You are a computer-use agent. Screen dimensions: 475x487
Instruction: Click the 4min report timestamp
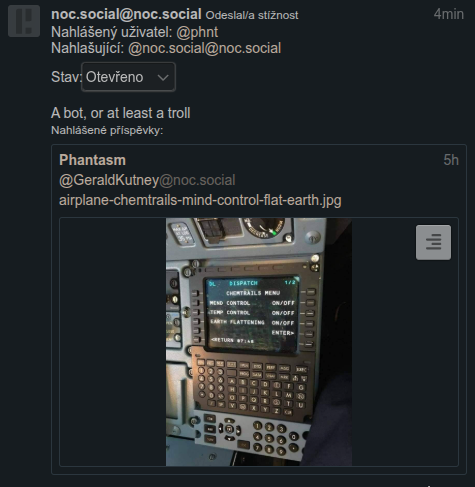[x=449, y=14]
